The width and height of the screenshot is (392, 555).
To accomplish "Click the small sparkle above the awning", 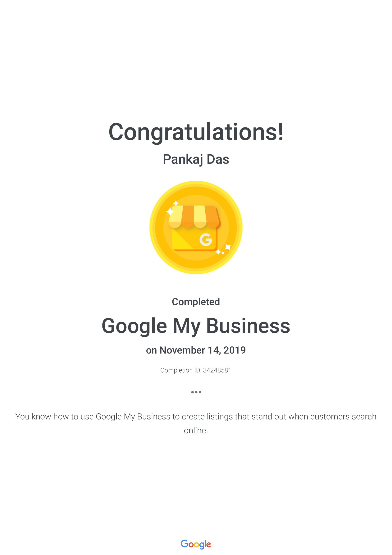I will [x=176, y=203].
